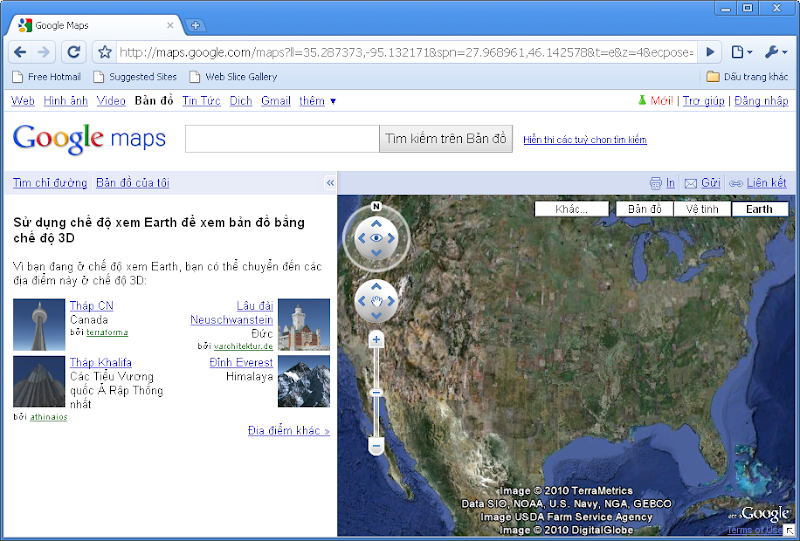Pan map up with hand joystick arrow
Image resolution: width=800 pixels, height=541 pixels.
coord(377,286)
